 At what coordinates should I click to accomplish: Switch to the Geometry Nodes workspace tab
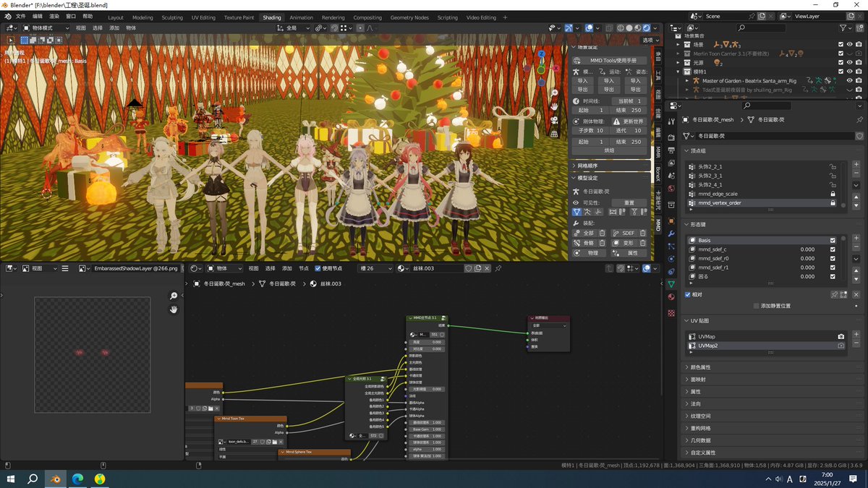(409, 17)
